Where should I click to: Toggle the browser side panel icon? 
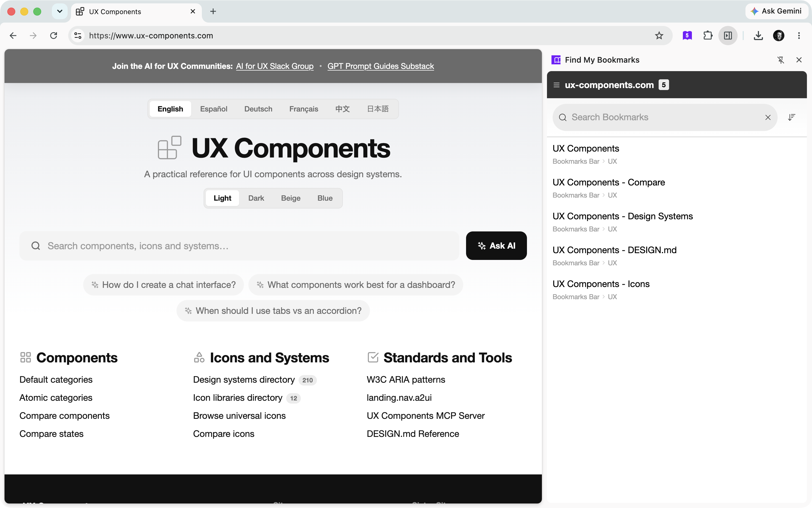[x=728, y=36]
